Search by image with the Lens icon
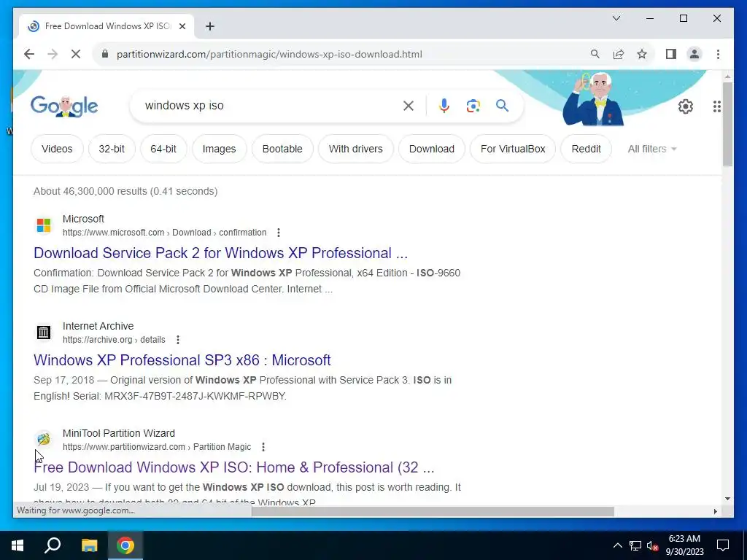Image resolution: width=747 pixels, height=560 pixels. [473, 106]
